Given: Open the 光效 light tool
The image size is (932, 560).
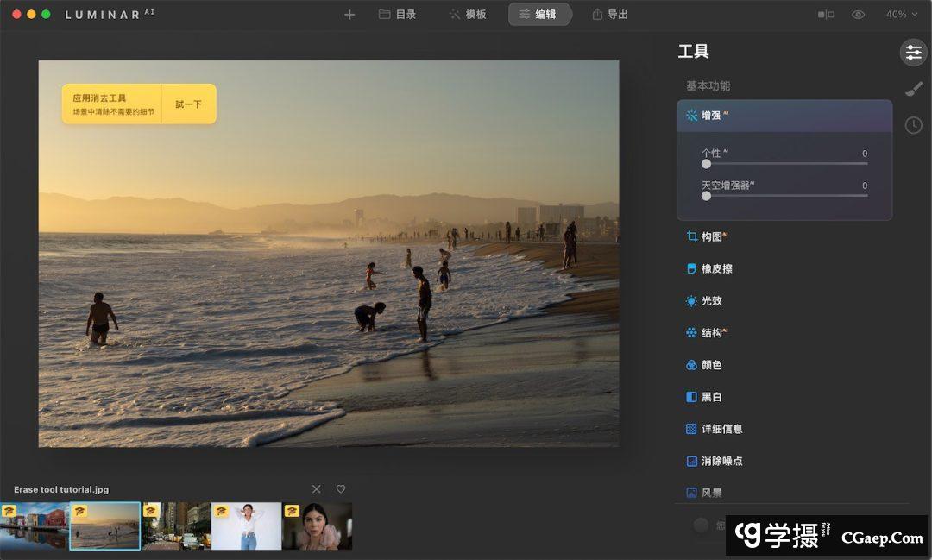Looking at the screenshot, I should point(711,301).
